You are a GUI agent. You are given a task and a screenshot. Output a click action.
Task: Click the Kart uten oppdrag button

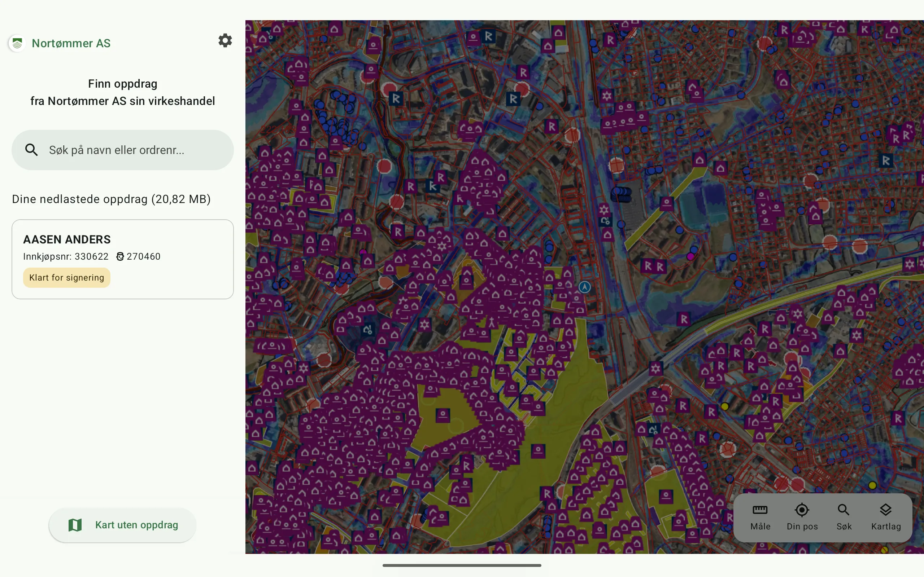coord(122,525)
